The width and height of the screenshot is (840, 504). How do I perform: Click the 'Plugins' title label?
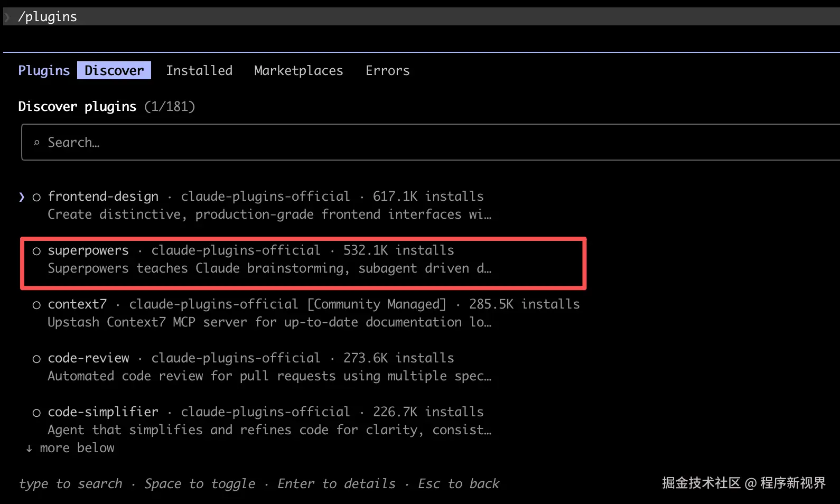pos(44,70)
